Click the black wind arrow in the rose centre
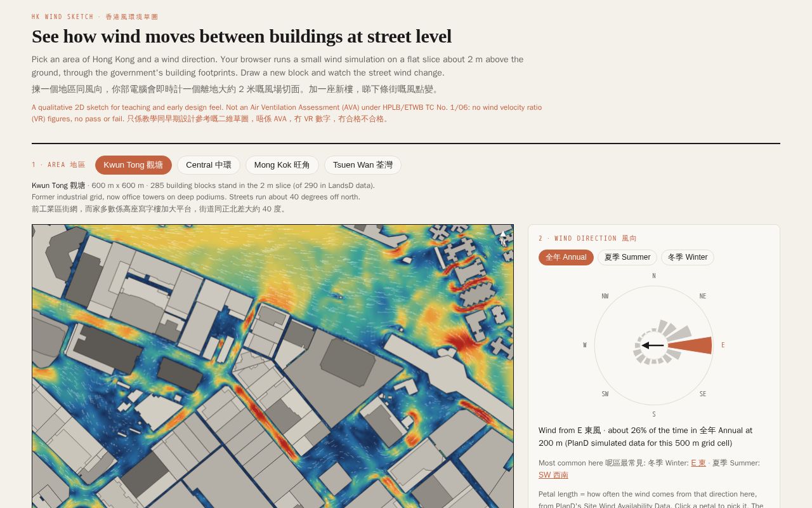This screenshot has height=508, width=812. (x=653, y=345)
